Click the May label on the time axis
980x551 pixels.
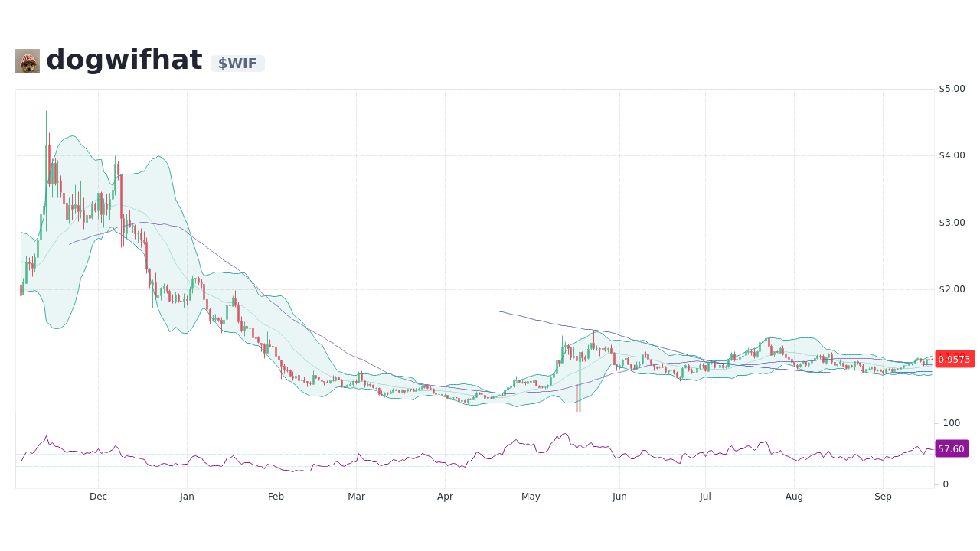[531, 497]
